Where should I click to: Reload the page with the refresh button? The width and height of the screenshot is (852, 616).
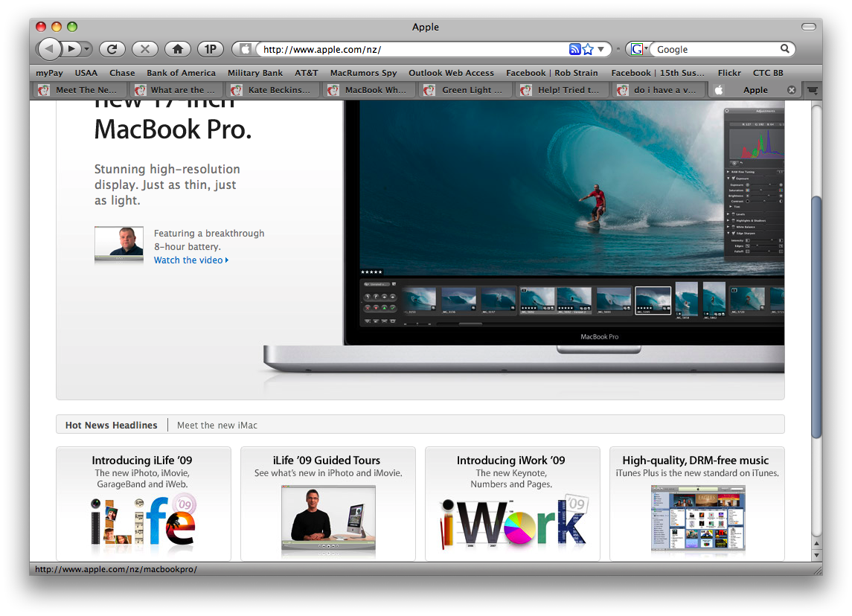112,49
